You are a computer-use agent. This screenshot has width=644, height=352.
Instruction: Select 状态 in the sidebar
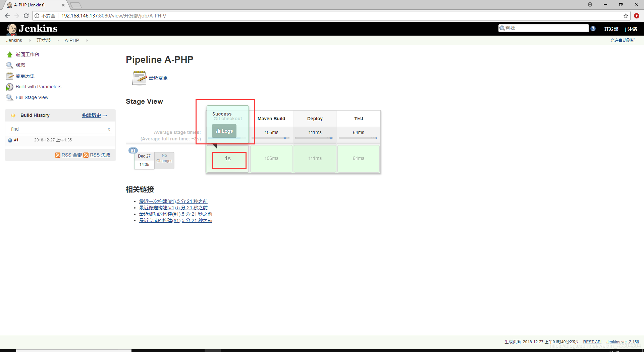tap(20, 65)
